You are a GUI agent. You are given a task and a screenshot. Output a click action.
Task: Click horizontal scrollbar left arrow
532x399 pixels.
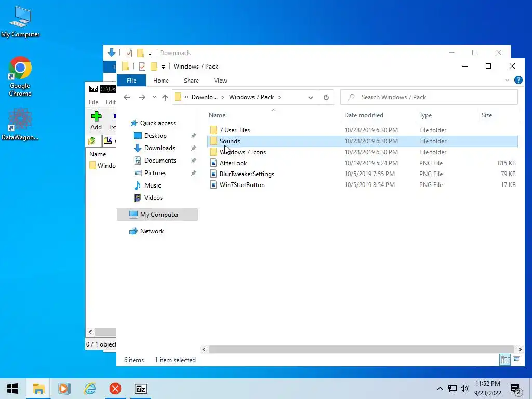204,349
